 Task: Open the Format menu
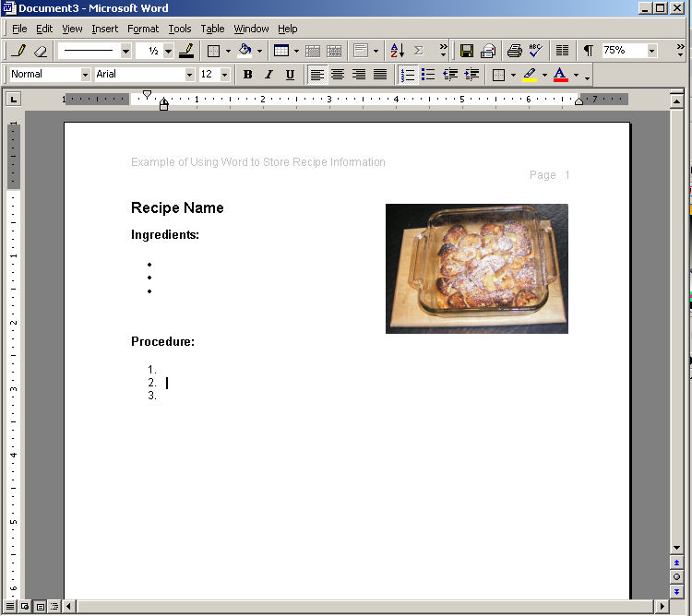point(143,29)
